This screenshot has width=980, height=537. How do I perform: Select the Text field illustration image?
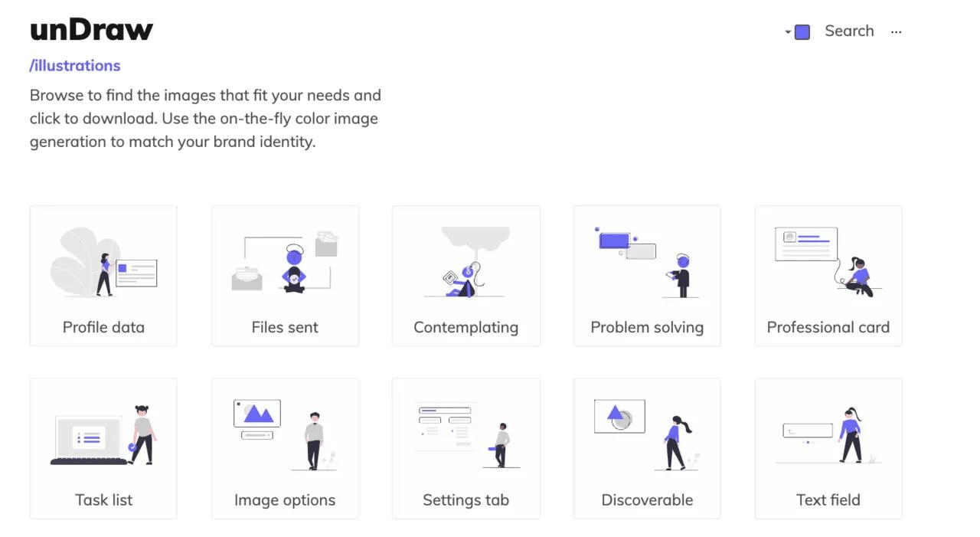828,434
